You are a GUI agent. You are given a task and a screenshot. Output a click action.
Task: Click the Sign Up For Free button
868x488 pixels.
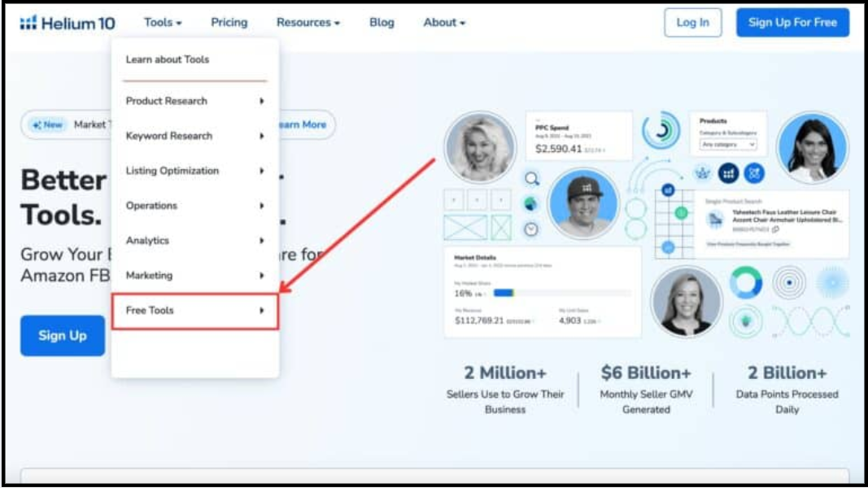(792, 23)
